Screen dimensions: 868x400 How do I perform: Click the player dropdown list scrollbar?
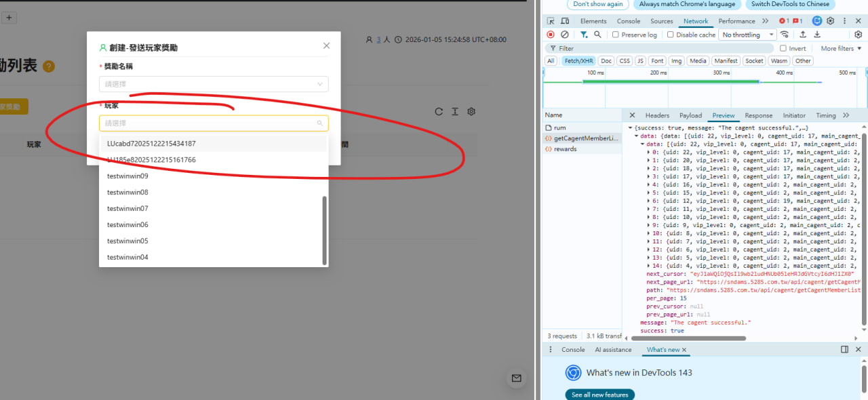pos(325,231)
